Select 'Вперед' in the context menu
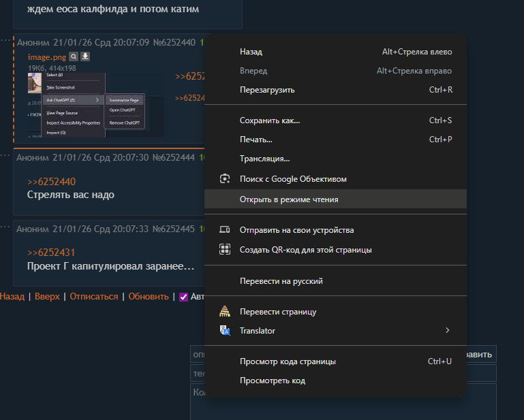This screenshot has height=420, width=524. tap(335, 71)
